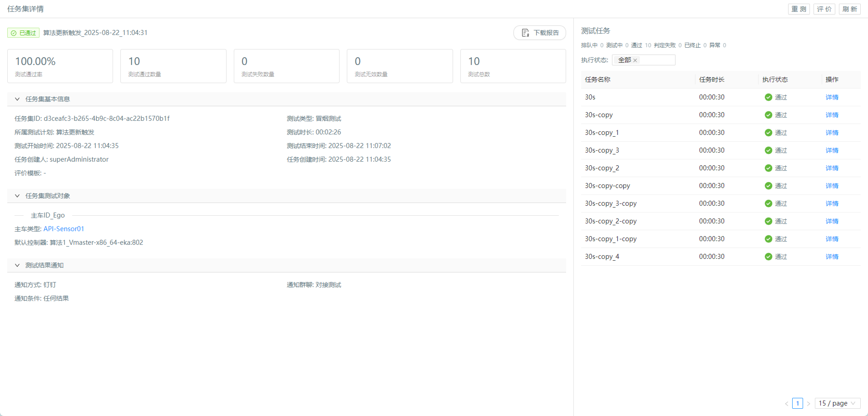Open 详情 for task 30s-copy_3-copy
The width and height of the screenshot is (868, 416).
point(832,204)
